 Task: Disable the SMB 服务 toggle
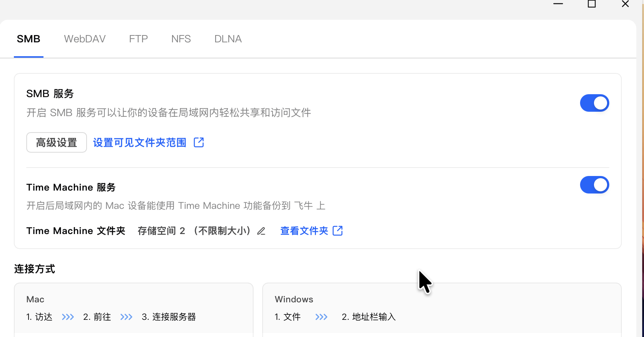pyautogui.click(x=594, y=103)
